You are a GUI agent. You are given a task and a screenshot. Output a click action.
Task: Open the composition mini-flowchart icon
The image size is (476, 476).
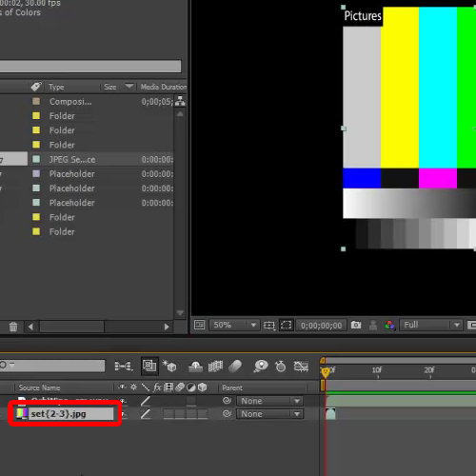point(123,367)
